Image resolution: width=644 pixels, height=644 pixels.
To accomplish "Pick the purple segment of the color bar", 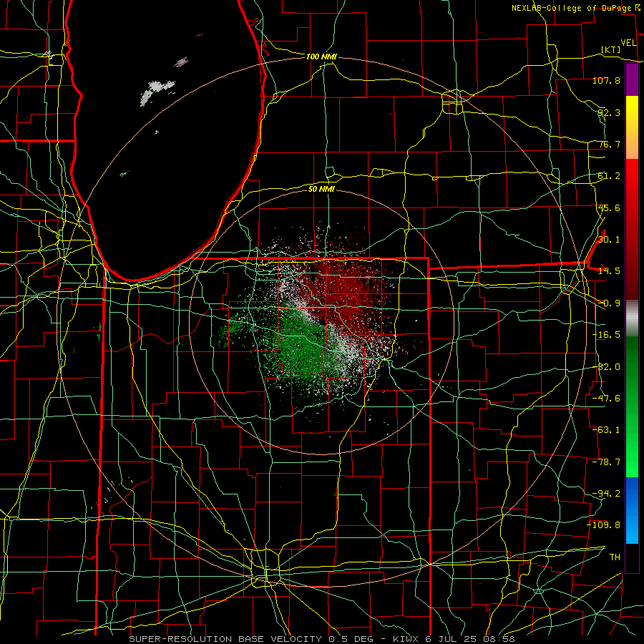I will point(632,79).
